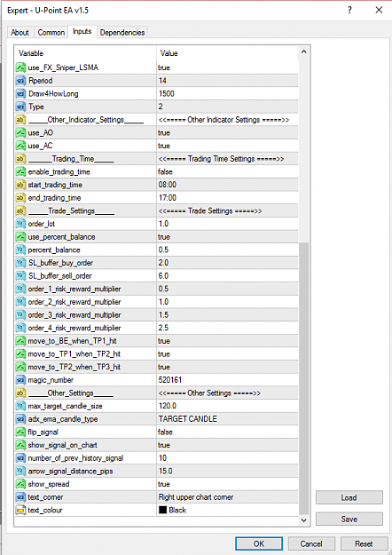Click the integer icon beside Draw4HowLong
The image size is (392, 555).
pos(21,93)
